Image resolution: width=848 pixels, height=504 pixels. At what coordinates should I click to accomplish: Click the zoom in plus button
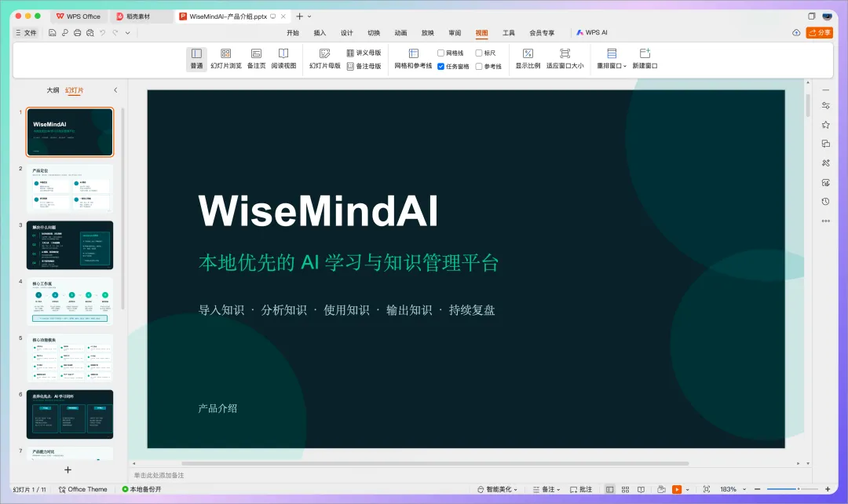[828, 489]
